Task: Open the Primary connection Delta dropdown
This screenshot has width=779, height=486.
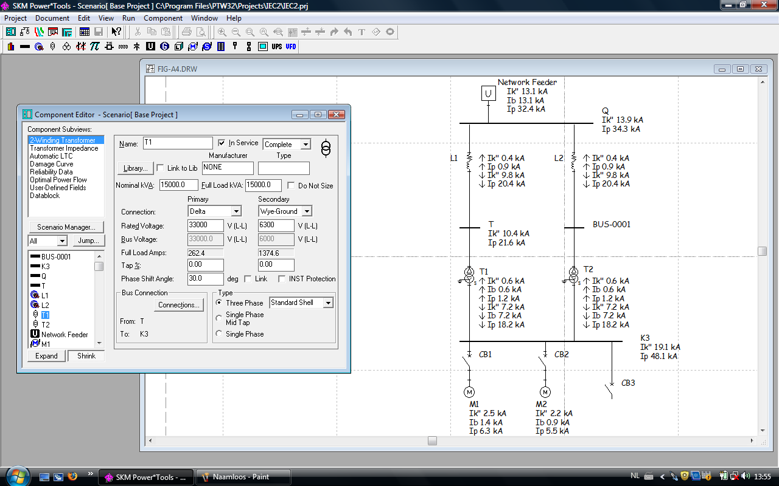Action: tap(236, 211)
